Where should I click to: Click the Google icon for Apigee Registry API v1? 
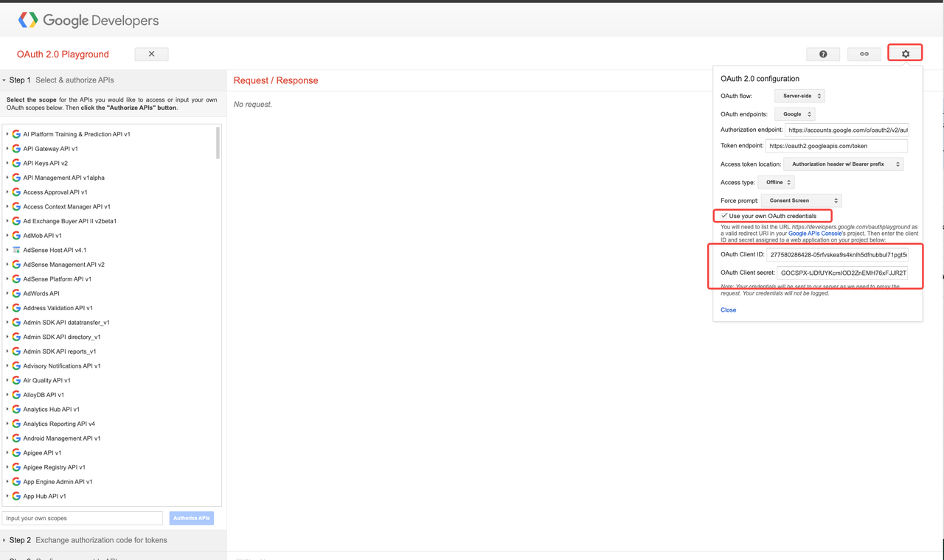16,467
